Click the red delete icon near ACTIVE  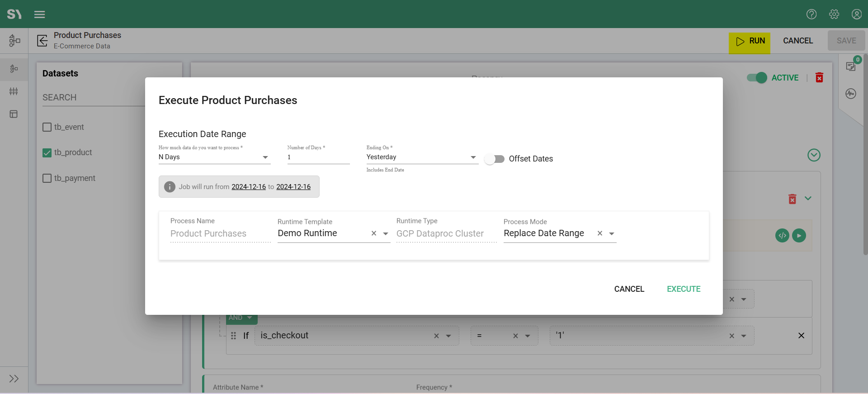click(x=819, y=78)
